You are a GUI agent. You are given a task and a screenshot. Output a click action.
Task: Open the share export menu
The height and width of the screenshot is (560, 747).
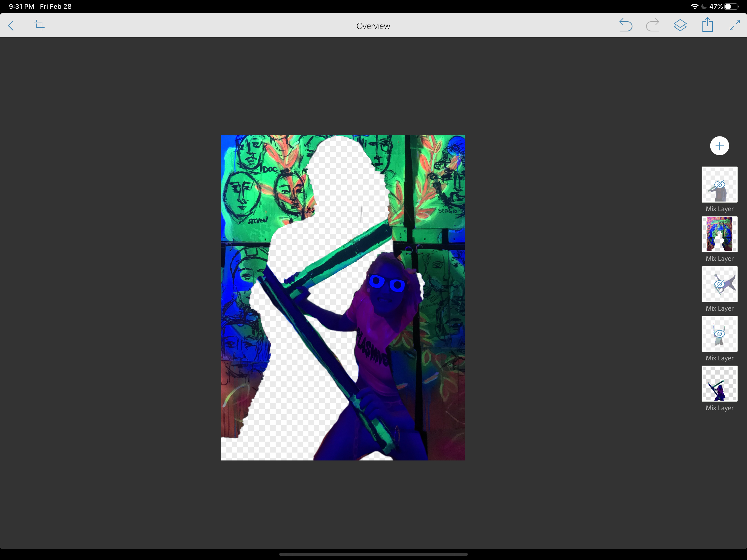tap(707, 25)
